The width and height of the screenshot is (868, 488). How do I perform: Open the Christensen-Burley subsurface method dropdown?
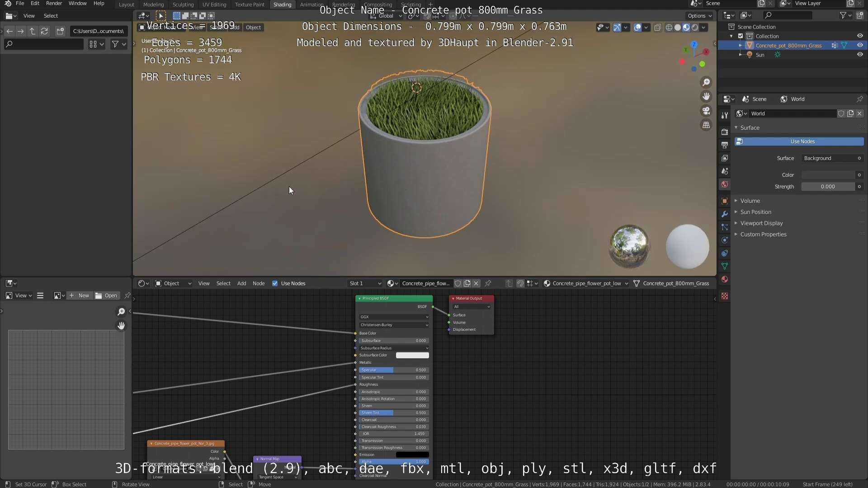(394, 325)
